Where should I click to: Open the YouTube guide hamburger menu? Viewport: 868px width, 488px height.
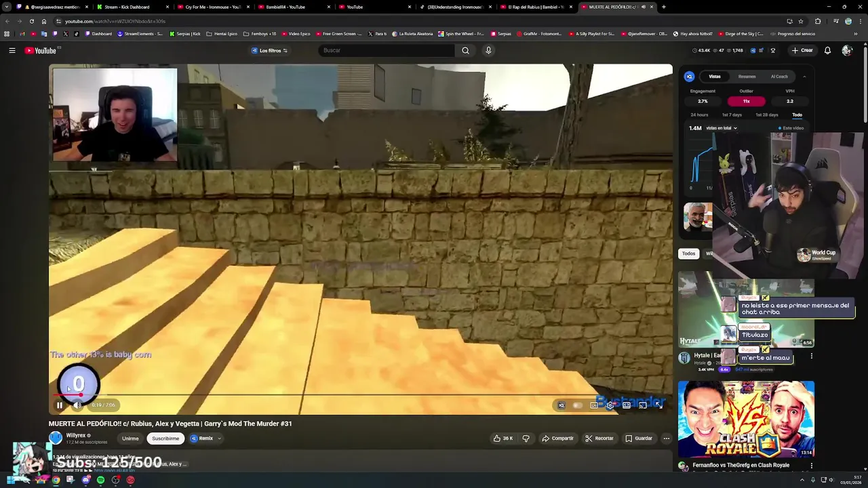(x=12, y=50)
